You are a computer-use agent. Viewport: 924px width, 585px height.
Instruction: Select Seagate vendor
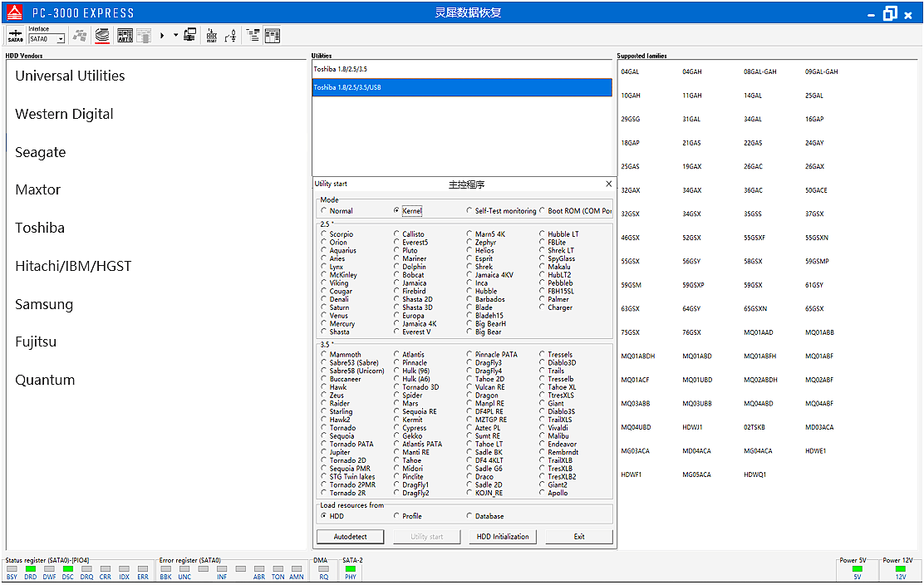pos(40,153)
